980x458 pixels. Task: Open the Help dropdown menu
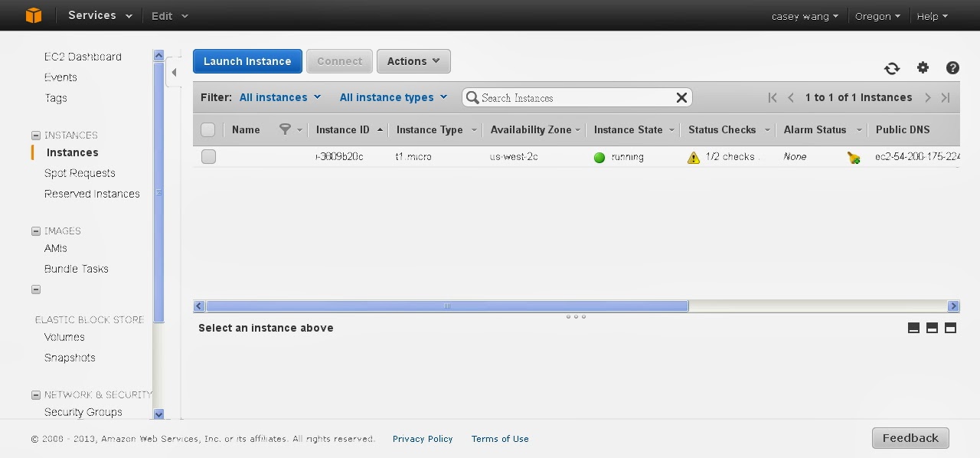point(932,16)
